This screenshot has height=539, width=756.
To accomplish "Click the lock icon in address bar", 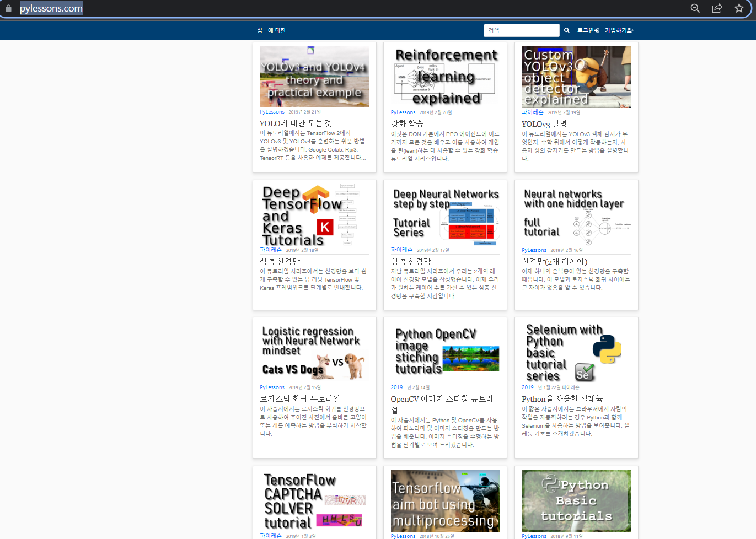I will pos(8,8).
